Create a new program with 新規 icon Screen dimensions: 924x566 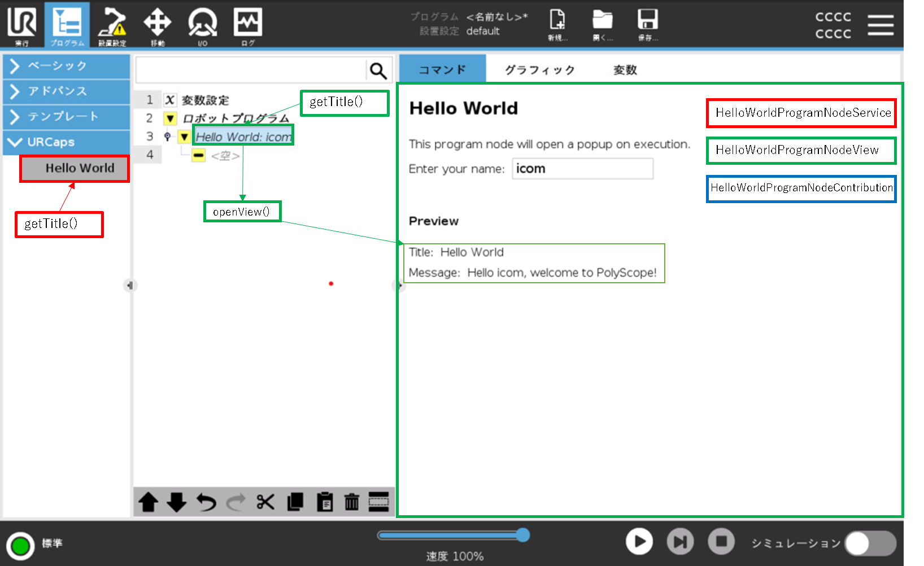[x=557, y=25]
